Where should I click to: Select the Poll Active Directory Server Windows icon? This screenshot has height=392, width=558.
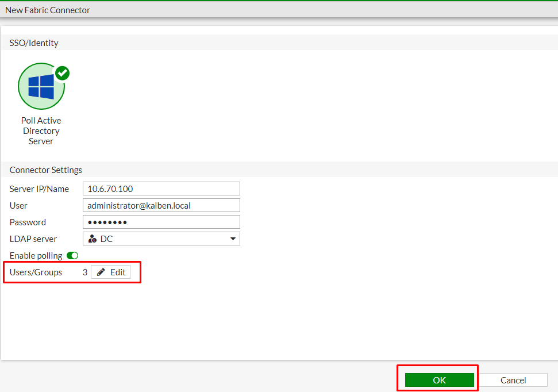[41, 86]
